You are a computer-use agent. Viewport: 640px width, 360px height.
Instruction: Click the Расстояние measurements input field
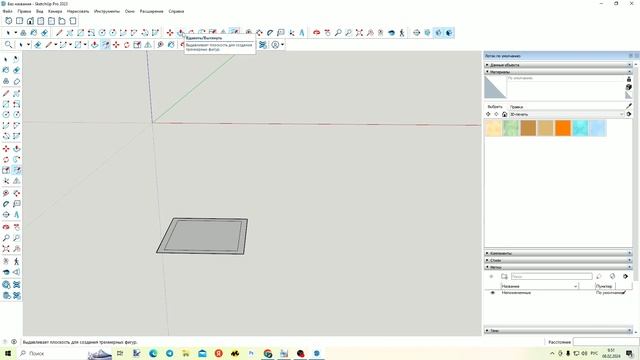coord(606,342)
